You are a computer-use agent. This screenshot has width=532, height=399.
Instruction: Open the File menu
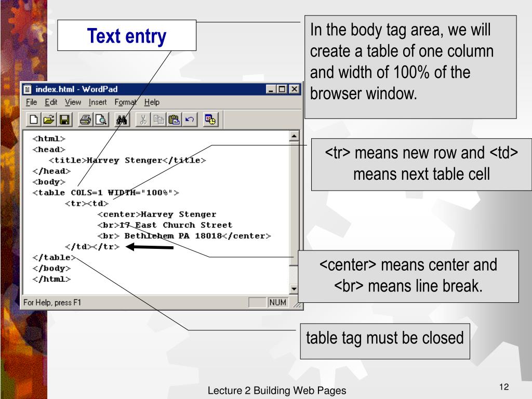click(31, 102)
